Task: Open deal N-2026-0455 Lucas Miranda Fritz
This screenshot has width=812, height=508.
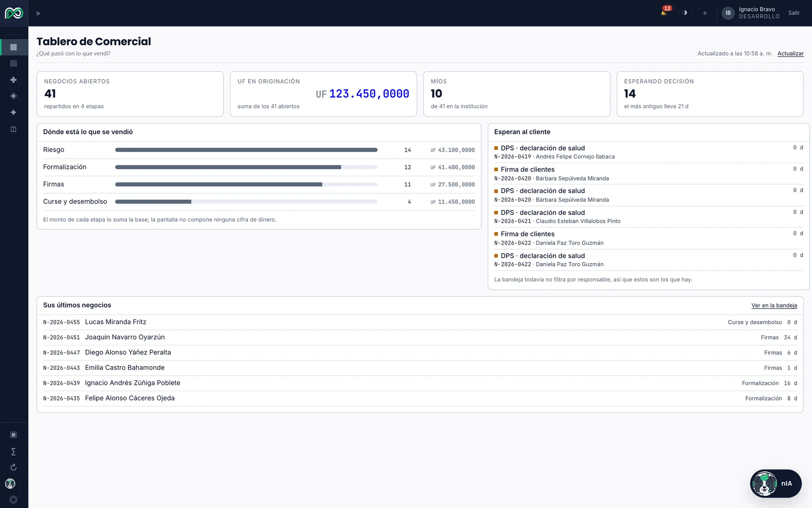Action: (x=420, y=322)
